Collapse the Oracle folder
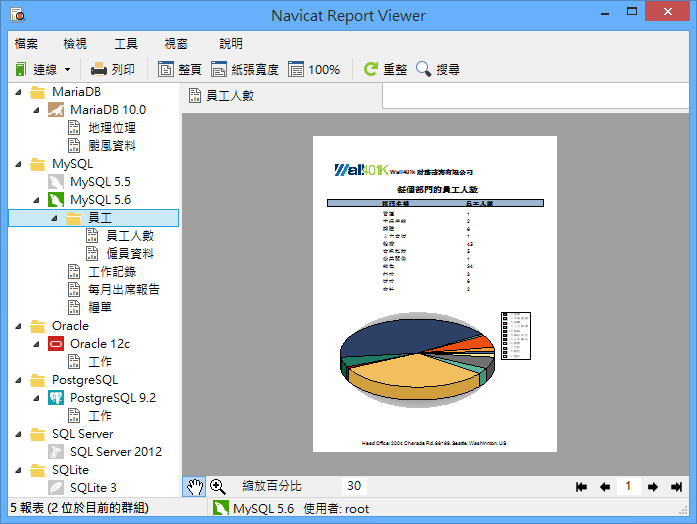697x524 pixels. (19, 326)
